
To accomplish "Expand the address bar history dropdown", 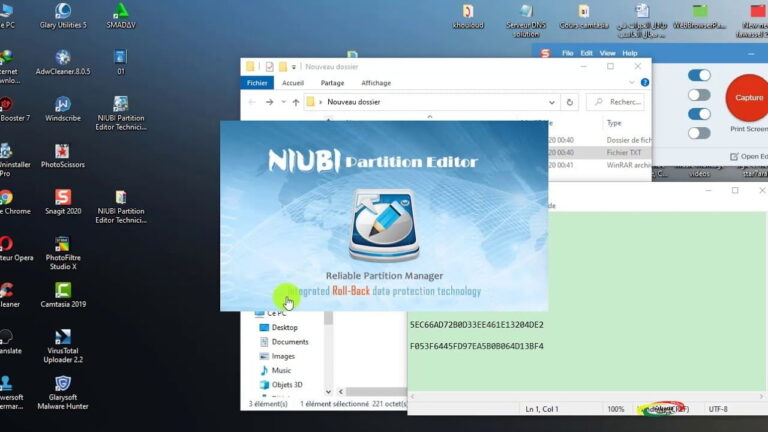I will pyautogui.click(x=552, y=102).
